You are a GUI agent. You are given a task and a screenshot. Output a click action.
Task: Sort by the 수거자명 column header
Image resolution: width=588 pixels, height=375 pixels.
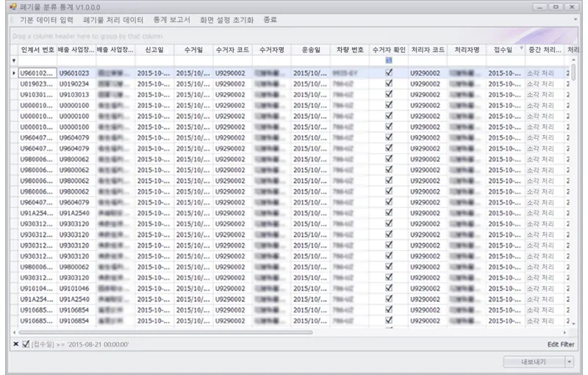271,50
